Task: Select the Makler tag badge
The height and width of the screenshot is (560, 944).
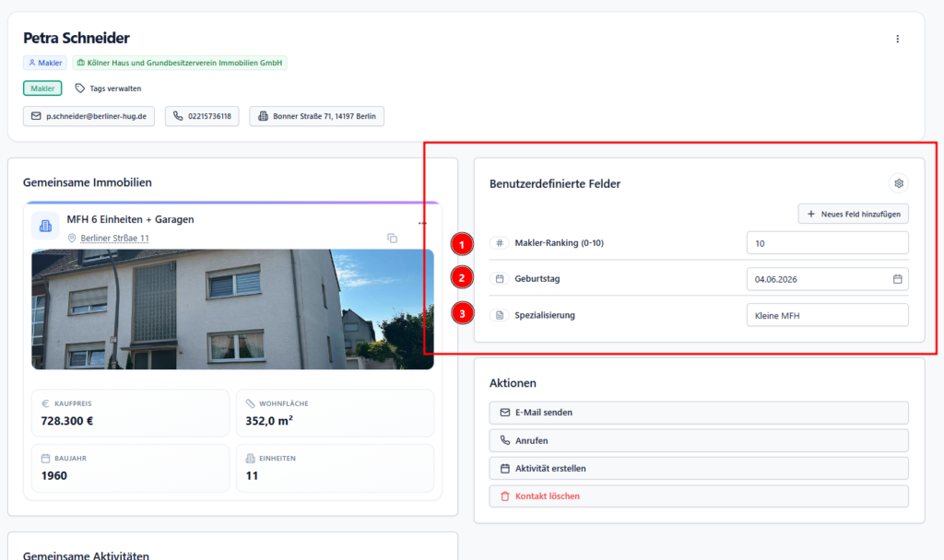Action: (41, 88)
